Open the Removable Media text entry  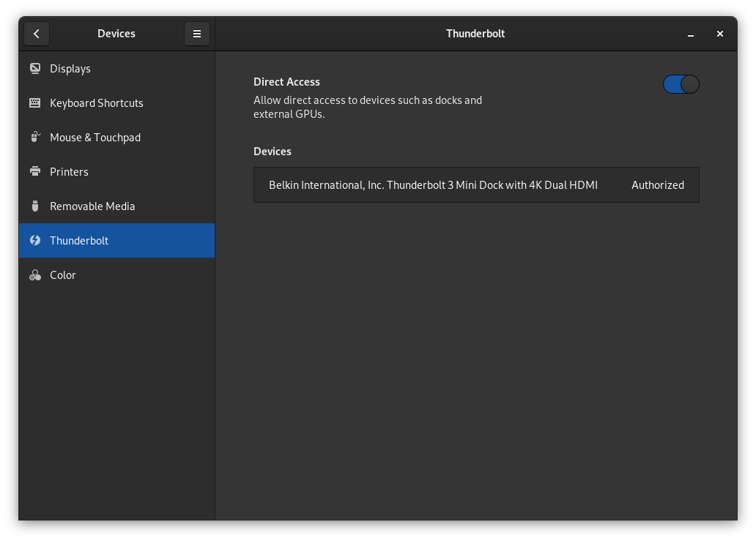click(92, 206)
